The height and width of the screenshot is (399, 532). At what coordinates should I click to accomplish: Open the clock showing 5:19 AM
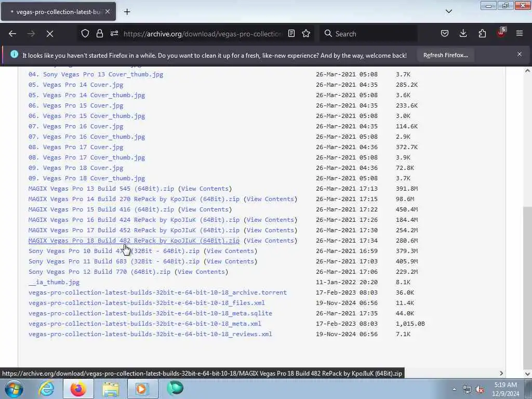(x=506, y=389)
